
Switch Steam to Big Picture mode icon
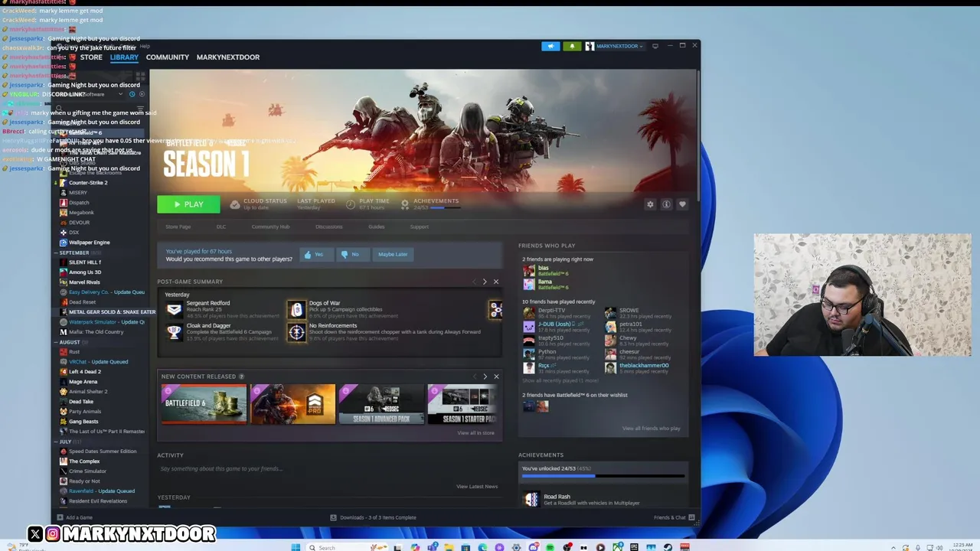tap(655, 46)
